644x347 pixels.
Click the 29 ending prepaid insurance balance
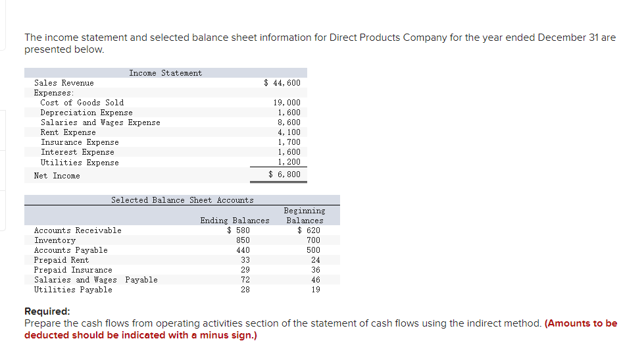pos(245,270)
